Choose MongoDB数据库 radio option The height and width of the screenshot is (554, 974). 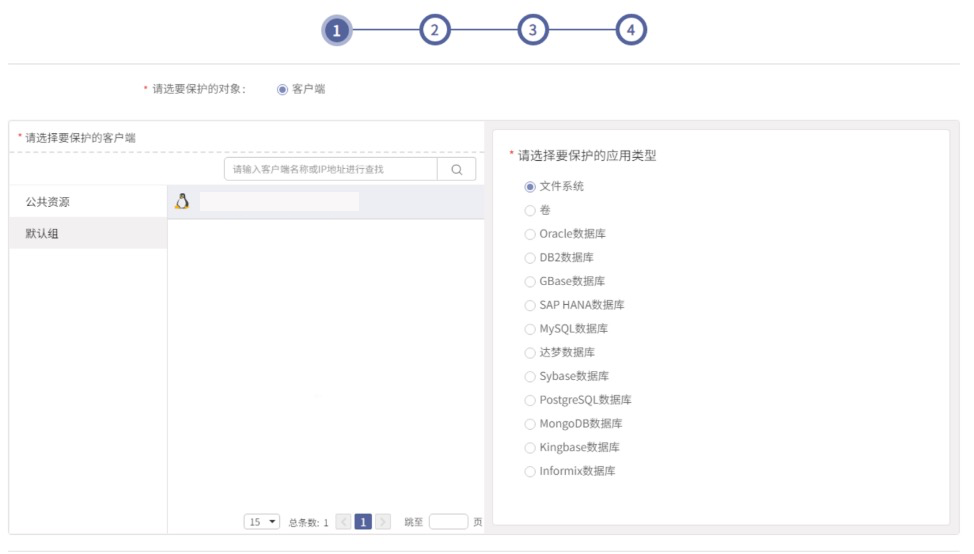[x=530, y=424]
